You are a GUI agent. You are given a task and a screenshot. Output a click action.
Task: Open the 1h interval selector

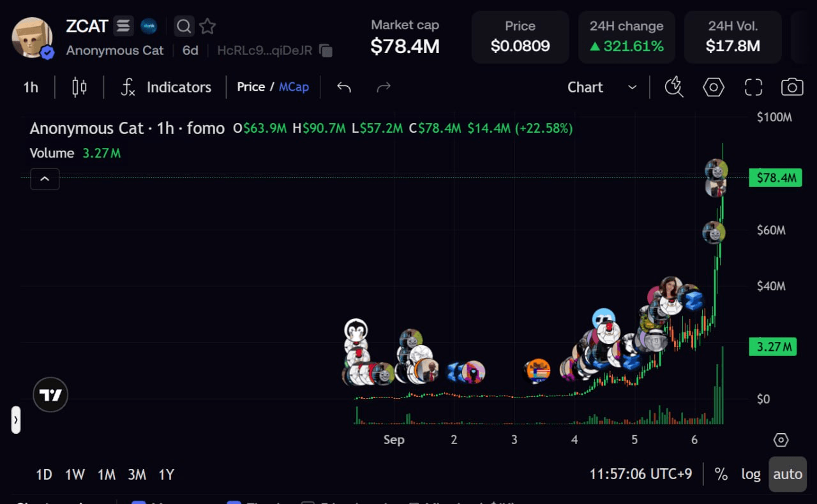(x=31, y=87)
